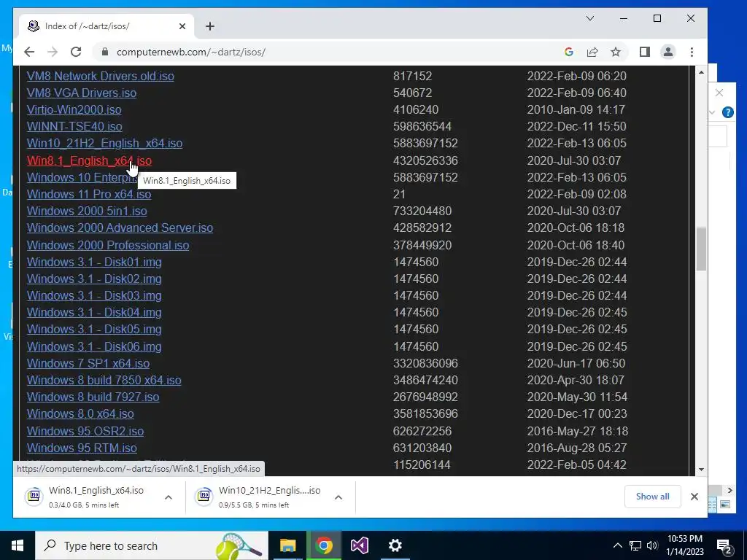The image size is (747, 560).
Task: Open Settings from the taskbar
Action: [395, 545]
